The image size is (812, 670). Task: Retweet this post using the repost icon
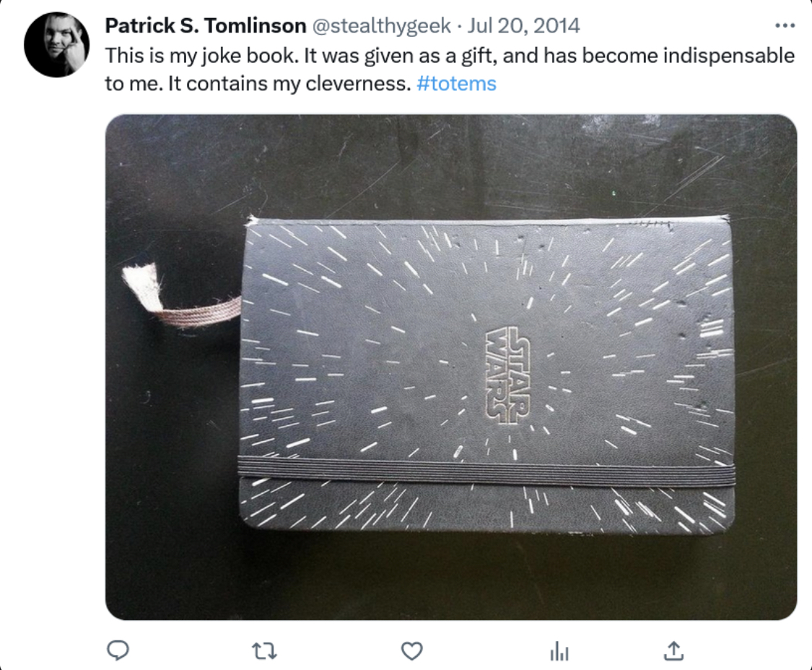pos(264,651)
